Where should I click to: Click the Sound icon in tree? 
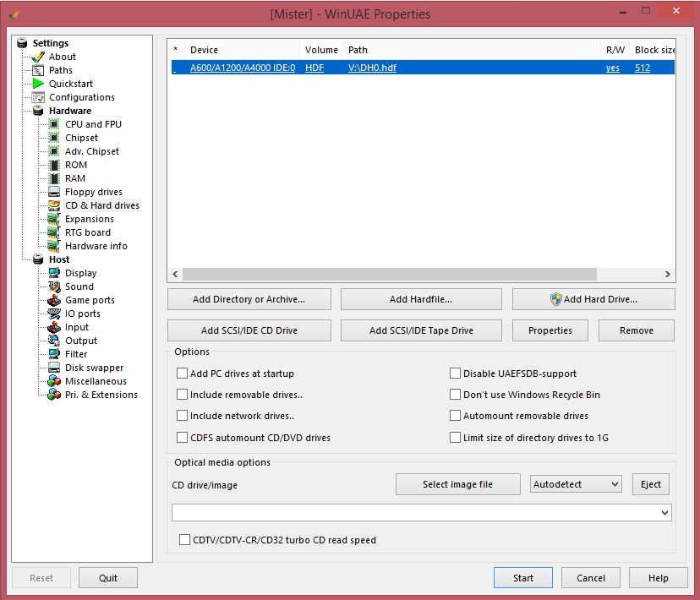point(54,286)
